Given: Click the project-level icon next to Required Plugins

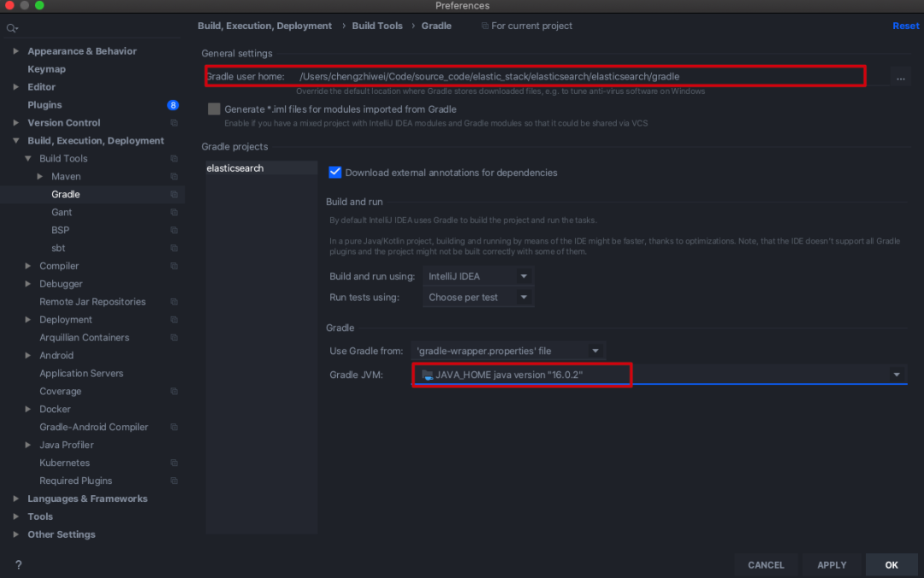Looking at the screenshot, I should (174, 481).
